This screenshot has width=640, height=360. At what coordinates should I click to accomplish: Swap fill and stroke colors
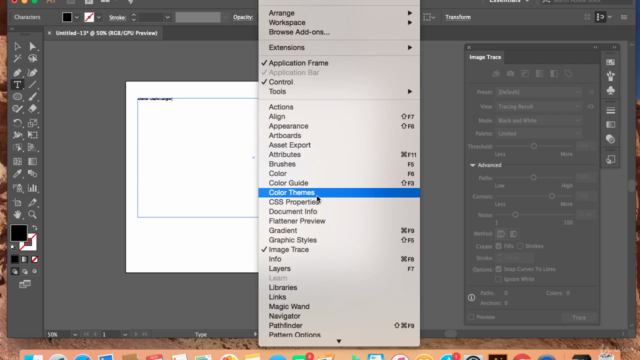coord(35,228)
